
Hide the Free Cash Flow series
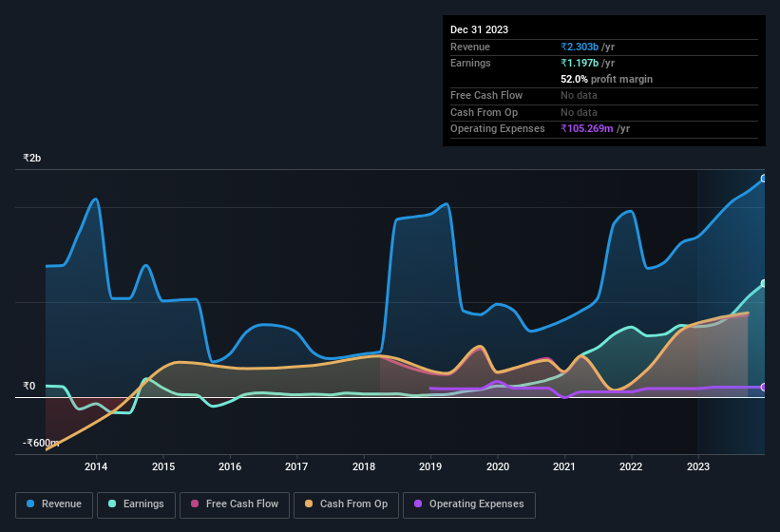(233, 504)
